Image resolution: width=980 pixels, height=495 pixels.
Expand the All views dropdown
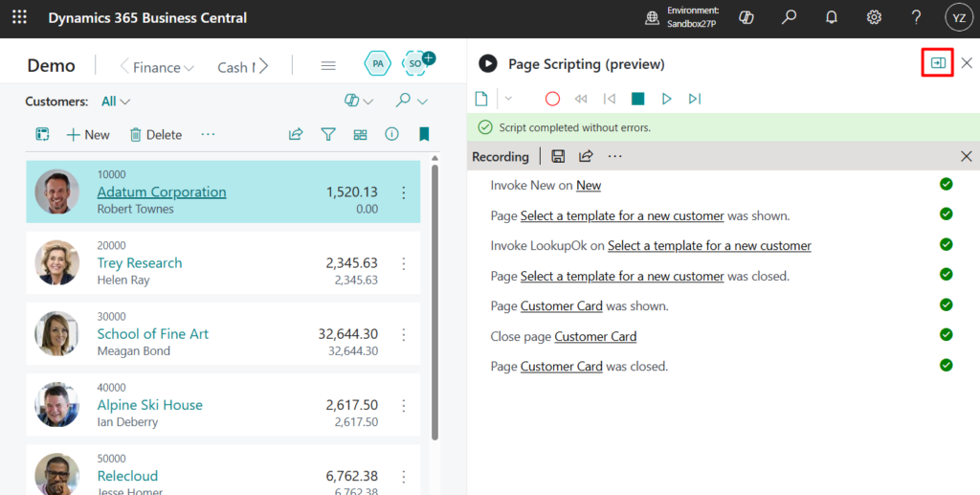click(116, 101)
